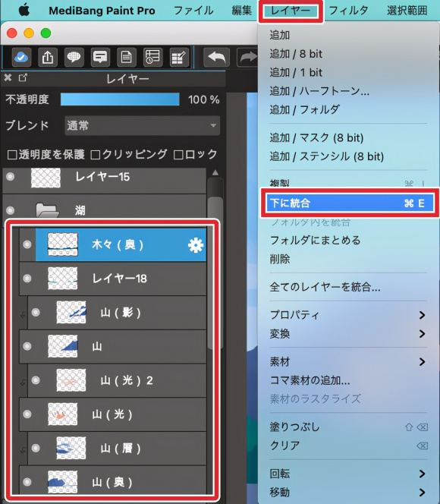
Task: Hide the レイヤー18 layer visibility dot
Action: (27, 279)
